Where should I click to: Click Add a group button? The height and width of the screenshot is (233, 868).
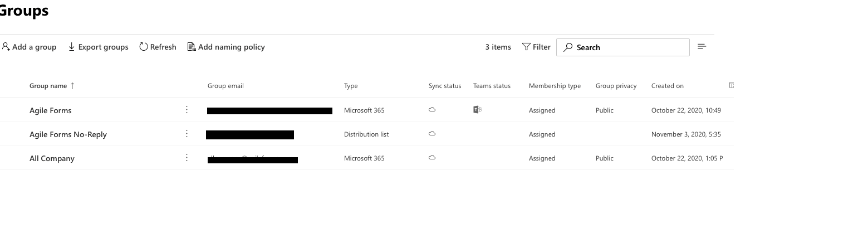point(29,47)
